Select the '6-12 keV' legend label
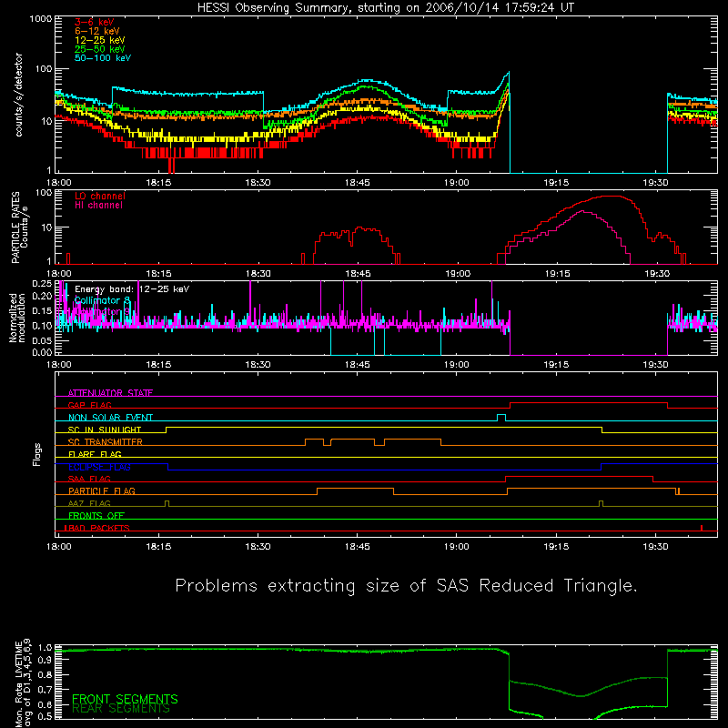728x728 pixels. coord(97,31)
